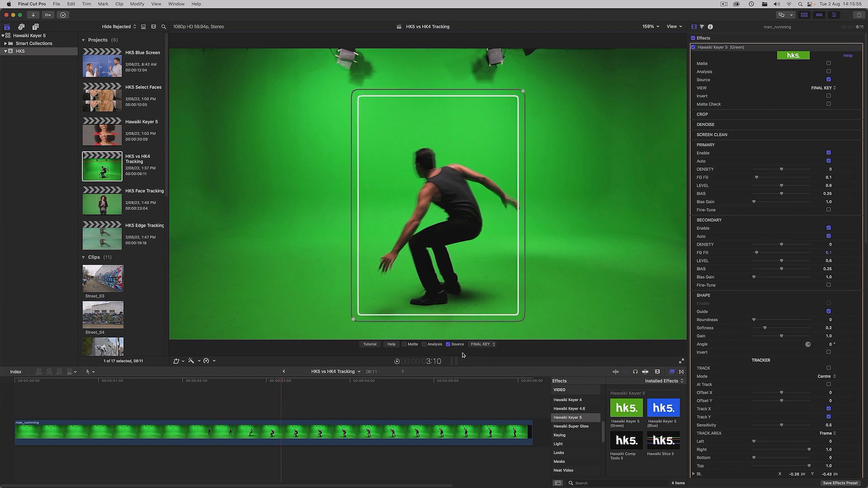Show the photos and audio sidebar icon

(21, 27)
